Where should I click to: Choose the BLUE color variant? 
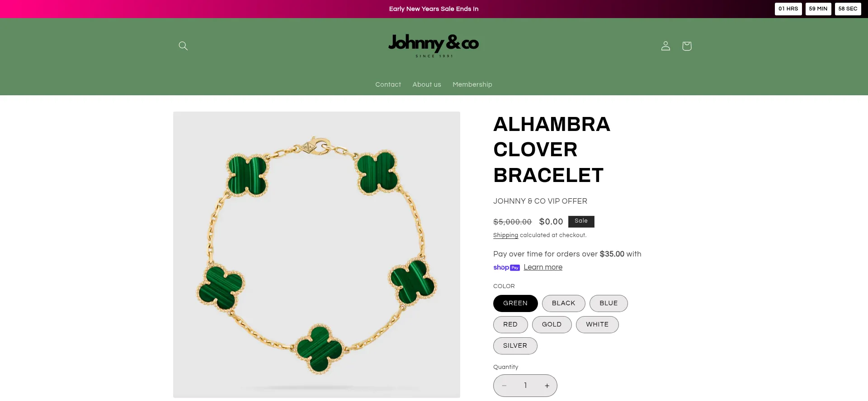(609, 303)
